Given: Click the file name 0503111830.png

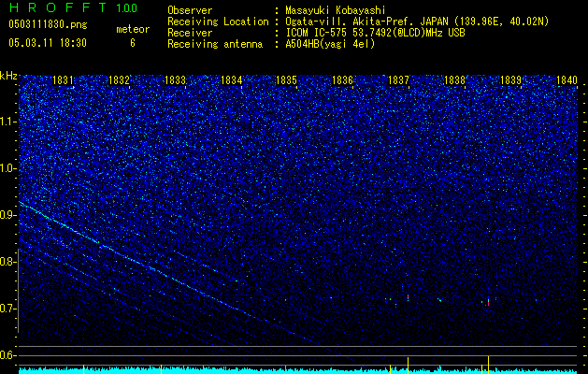Looking at the screenshot, I should pyautogui.click(x=48, y=25).
